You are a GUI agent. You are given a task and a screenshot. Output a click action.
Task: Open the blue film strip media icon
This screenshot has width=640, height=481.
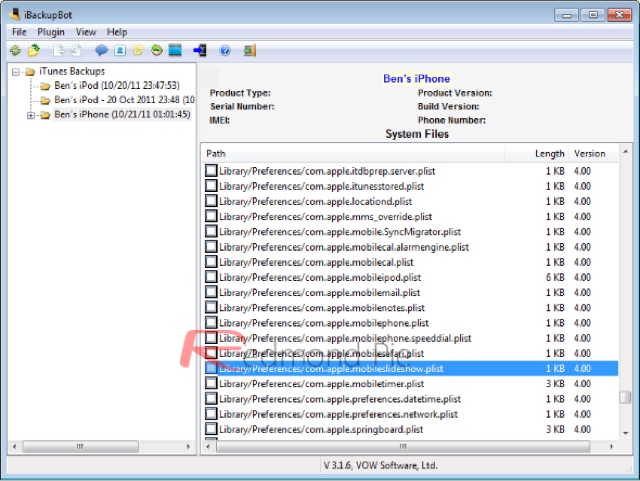click(175, 51)
